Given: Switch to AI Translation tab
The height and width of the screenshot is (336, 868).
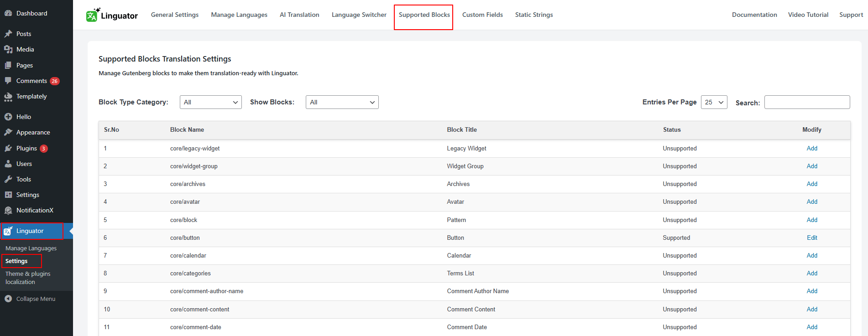Looking at the screenshot, I should [x=299, y=15].
